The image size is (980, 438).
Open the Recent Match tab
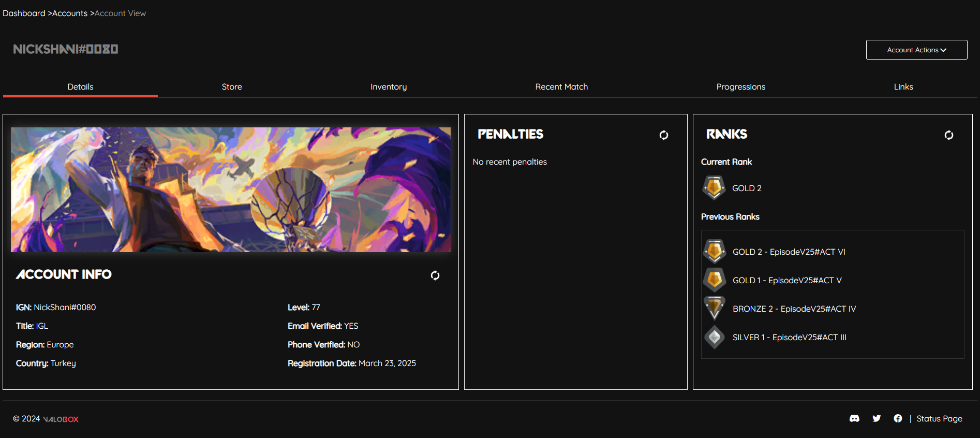[561, 86]
